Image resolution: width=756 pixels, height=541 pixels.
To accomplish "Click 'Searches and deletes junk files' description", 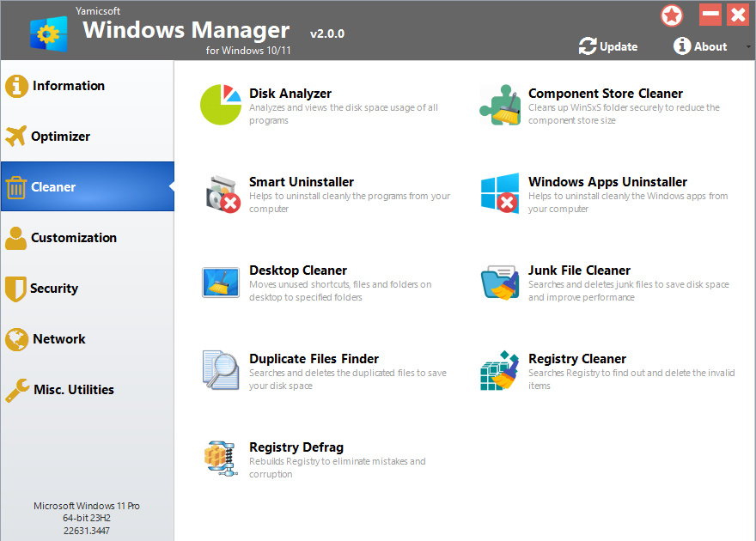I will (x=628, y=291).
